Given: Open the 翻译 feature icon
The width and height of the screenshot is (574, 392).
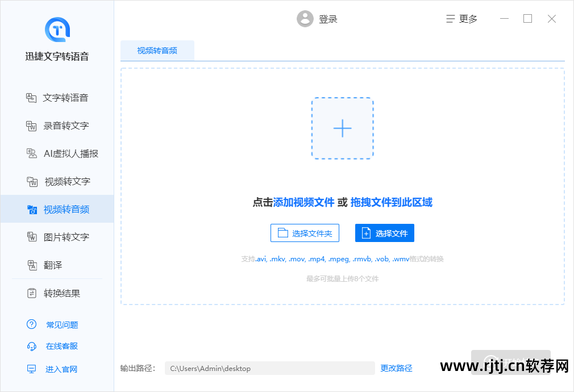Looking at the screenshot, I should click(x=51, y=265).
